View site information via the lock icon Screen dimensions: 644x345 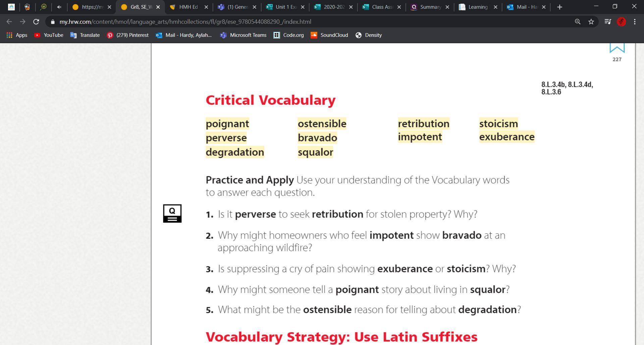click(53, 22)
